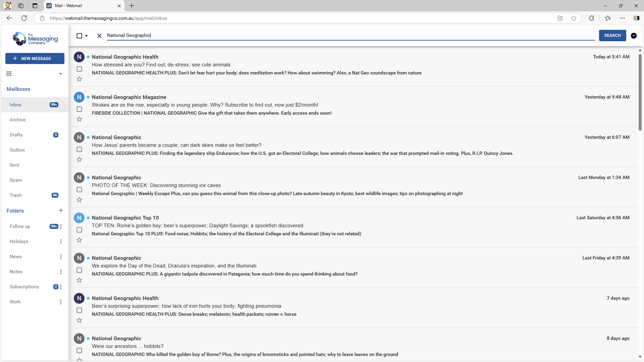
Task: Open News folder three-dot menu
Action: [x=61, y=257]
